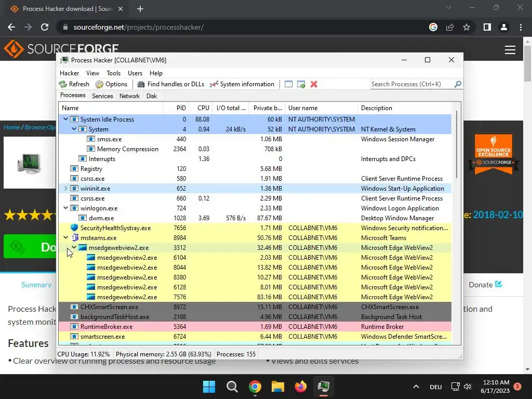Open the Tools menu

(x=113, y=73)
